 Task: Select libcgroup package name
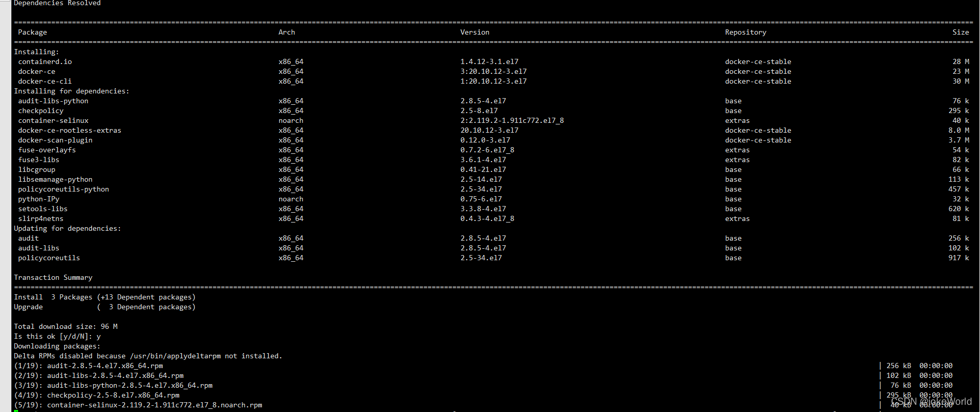37,169
